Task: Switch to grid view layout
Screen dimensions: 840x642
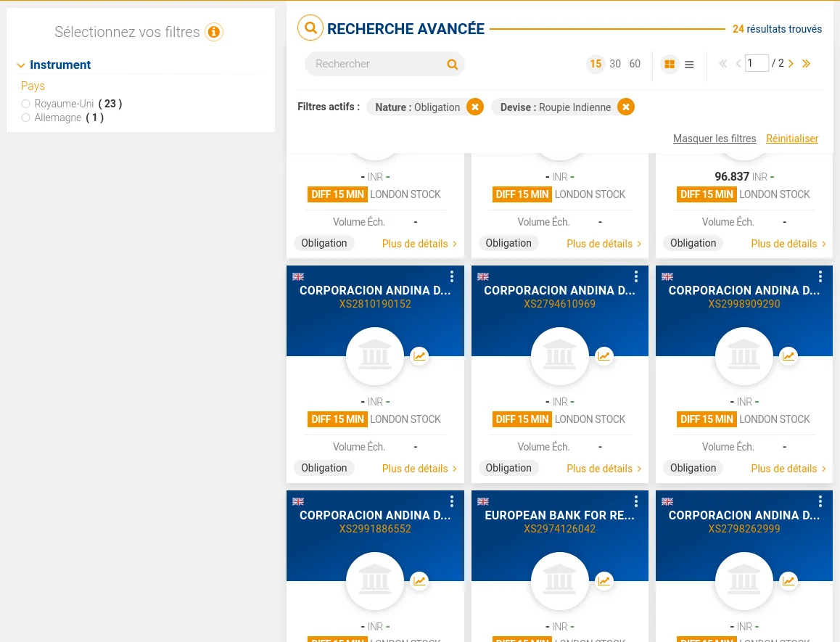Action: (669, 65)
